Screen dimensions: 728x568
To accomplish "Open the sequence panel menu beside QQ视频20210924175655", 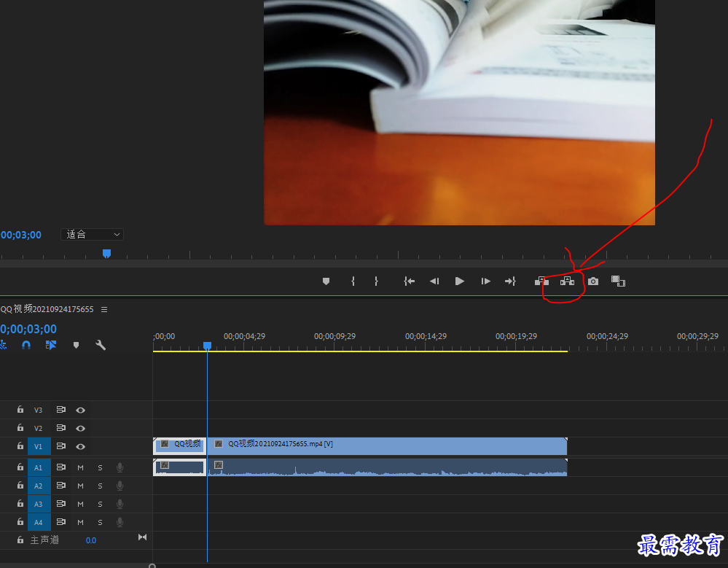I will 104,309.
